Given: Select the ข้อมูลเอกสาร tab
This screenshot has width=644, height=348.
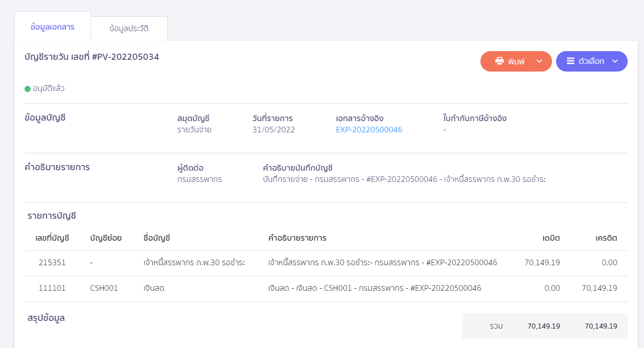Looking at the screenshot, I should coord(53,27).
